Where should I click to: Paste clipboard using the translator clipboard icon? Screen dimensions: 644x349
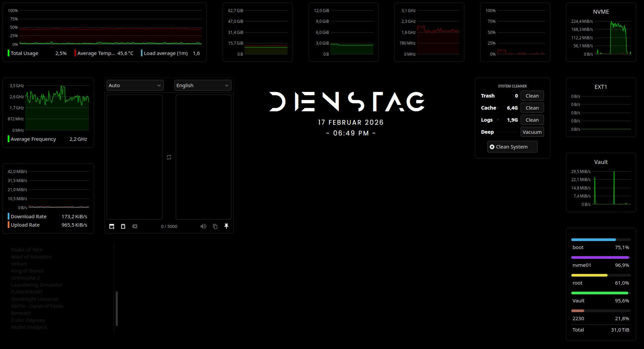click(x=123, y=226)
